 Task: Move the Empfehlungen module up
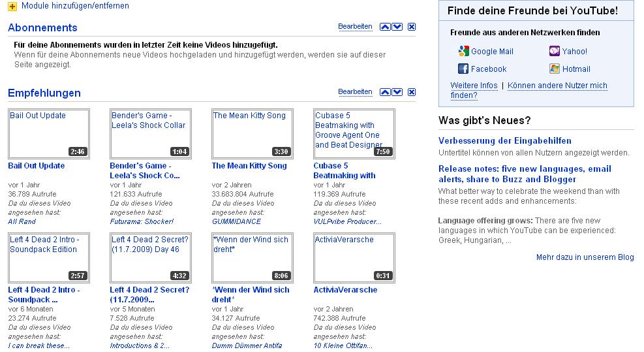click(385, 92)
